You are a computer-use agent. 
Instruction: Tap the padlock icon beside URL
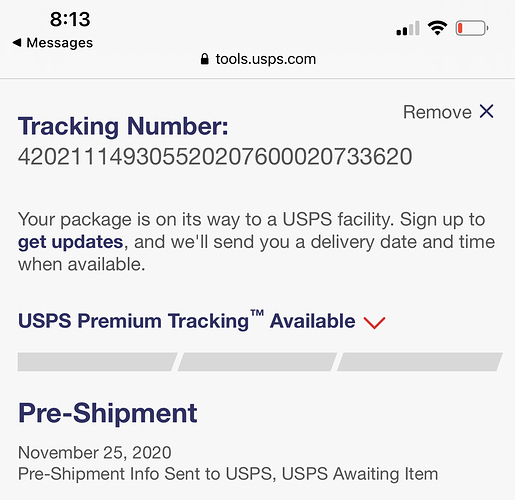coord(204,59)
